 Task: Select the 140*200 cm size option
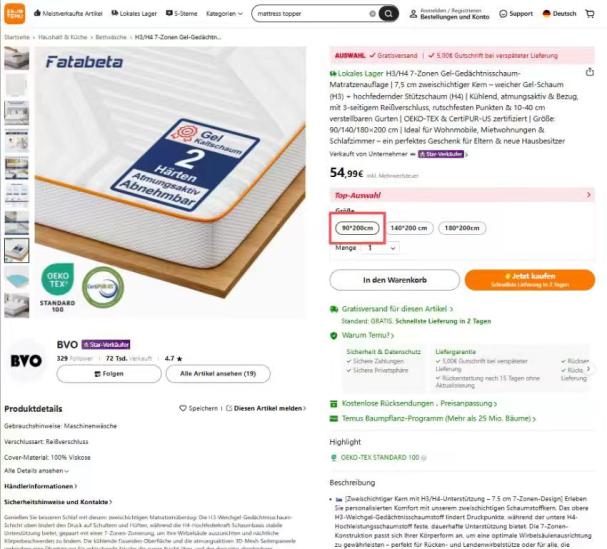408,228
